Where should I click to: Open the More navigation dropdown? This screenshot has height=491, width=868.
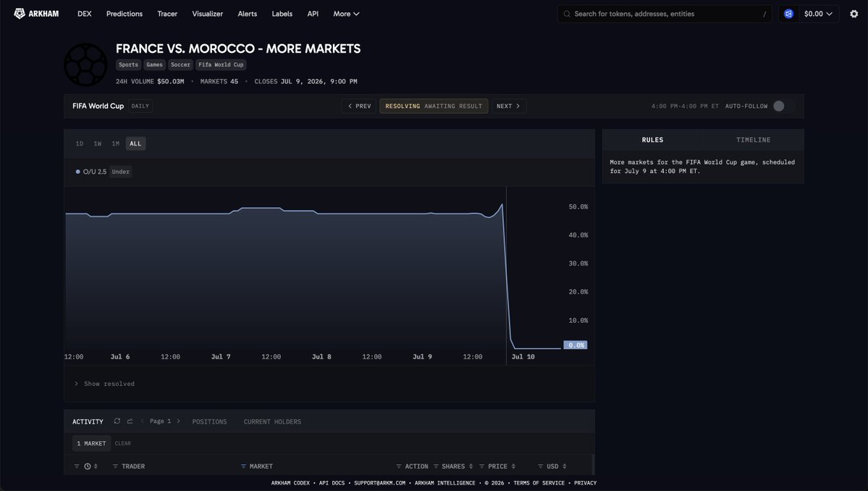pyautogui.click(x=346, y=14)
